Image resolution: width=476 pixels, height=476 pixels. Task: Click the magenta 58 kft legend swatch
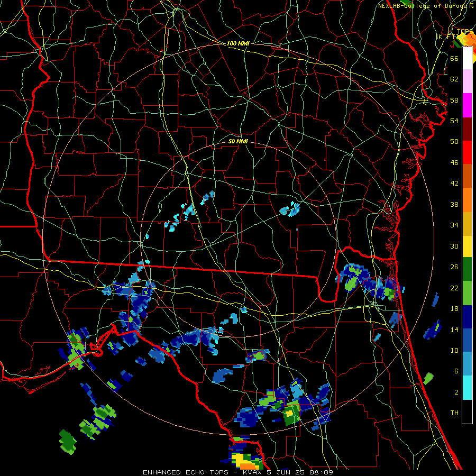pyautogui.click(x=467, y=105)
